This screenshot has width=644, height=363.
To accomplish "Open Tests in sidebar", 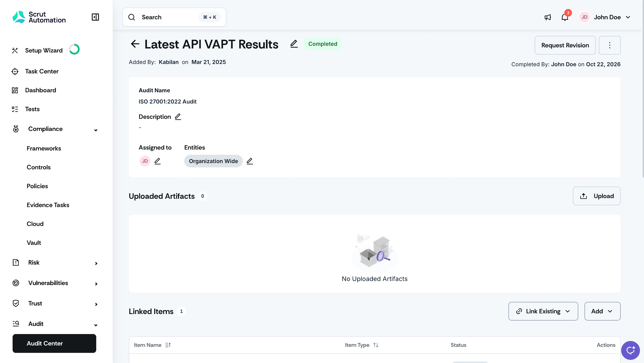I will coord(32,109).
